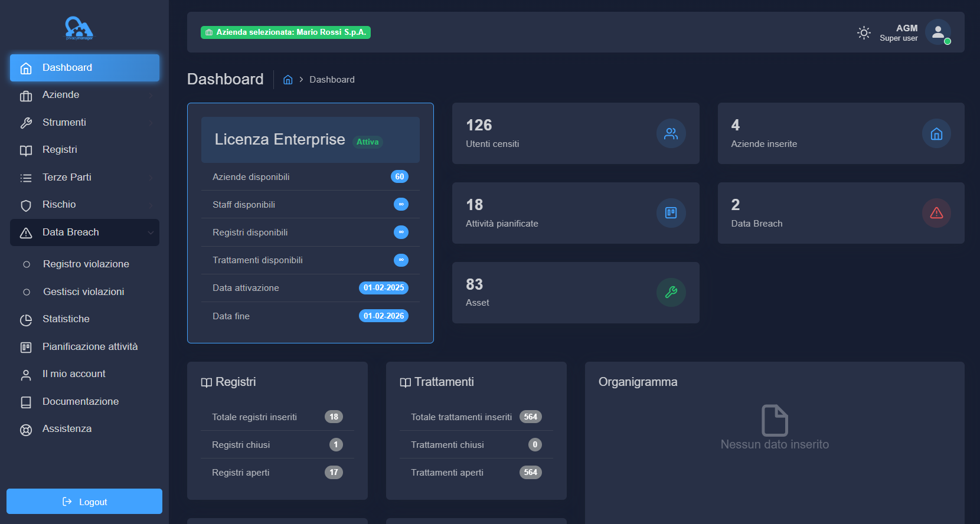Open Gestisci violazioni submenu item
This screenshot has width=980, height=524.
click(x=83, y=292)
